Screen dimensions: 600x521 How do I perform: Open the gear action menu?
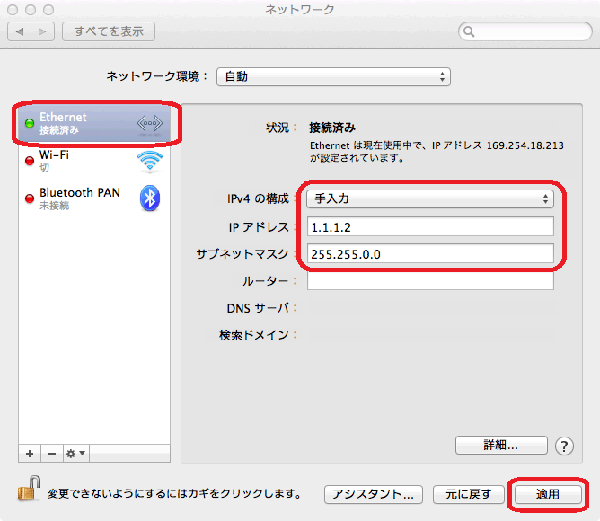(x=76, y=454)
